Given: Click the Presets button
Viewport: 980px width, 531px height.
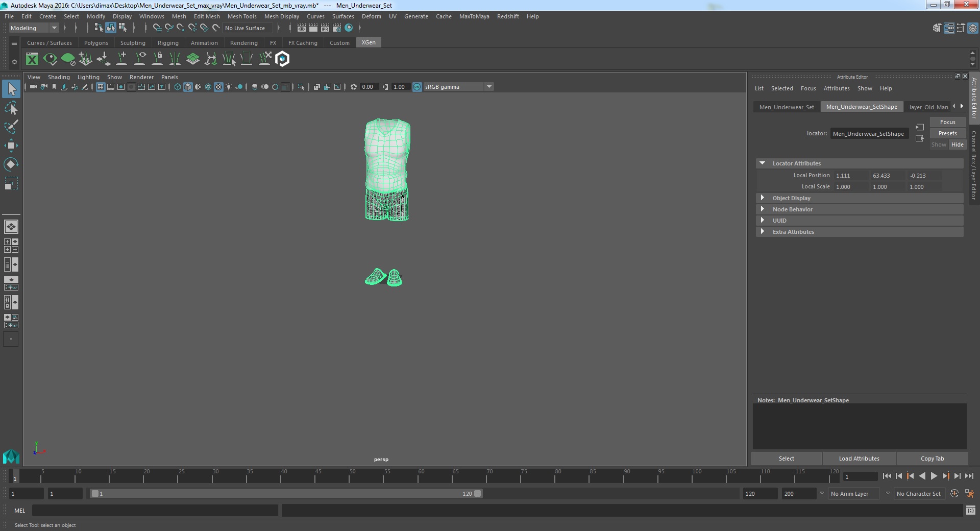Looking at the screenshot, I should click(x=947, y=133).
